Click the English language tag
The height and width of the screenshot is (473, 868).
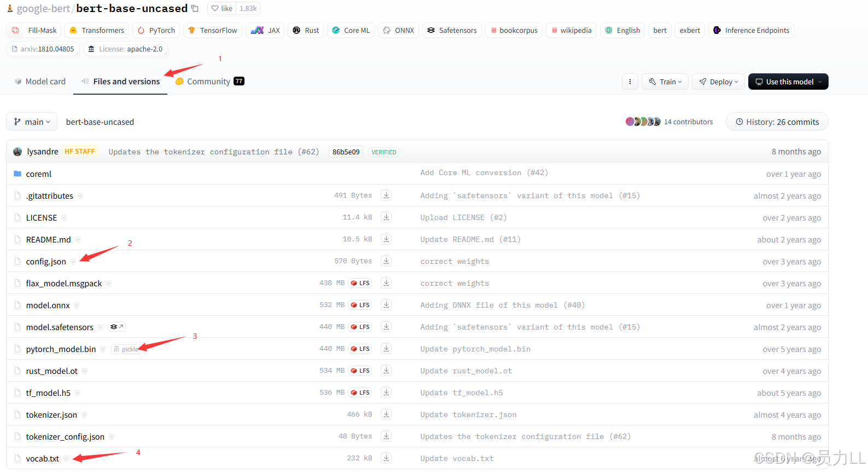click(622, 30)
